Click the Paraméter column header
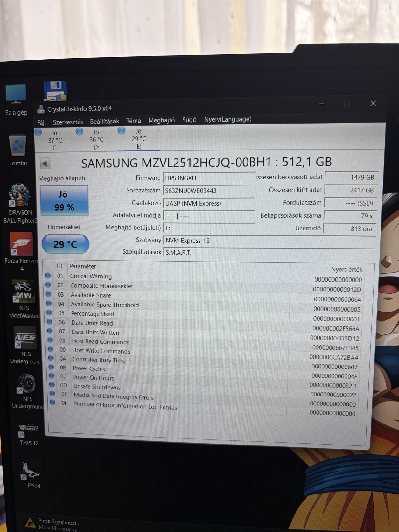 coord(83,266)
